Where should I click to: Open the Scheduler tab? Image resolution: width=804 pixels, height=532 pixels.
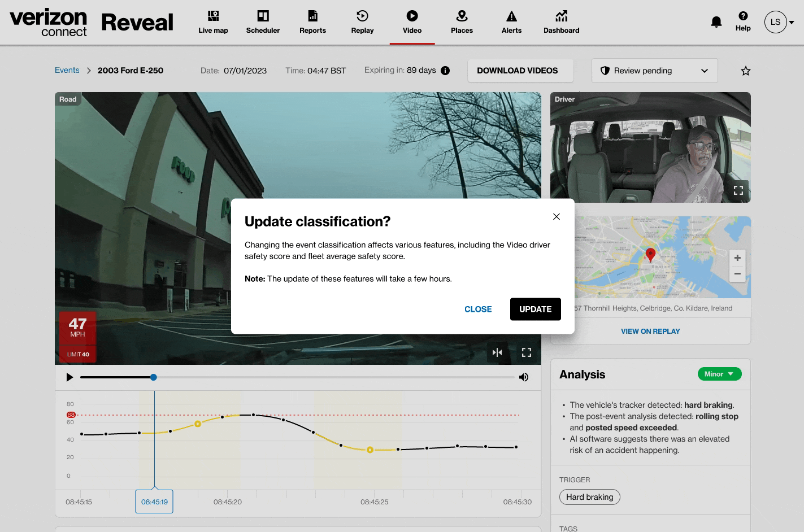(x=263, y=23)
